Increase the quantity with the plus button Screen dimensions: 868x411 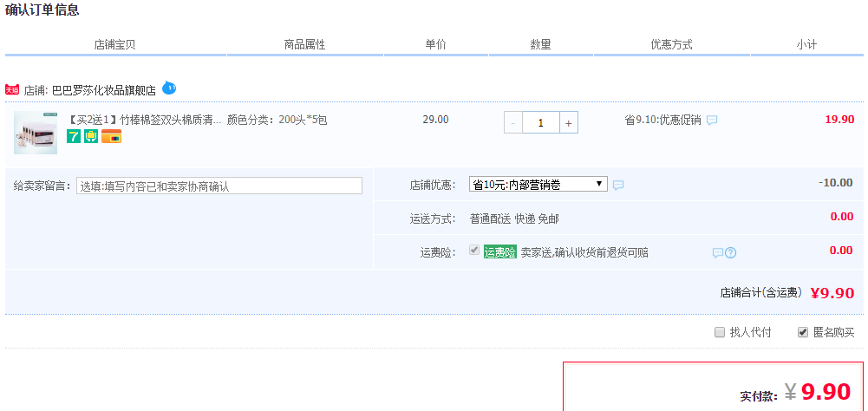click(x=569, y=123)
